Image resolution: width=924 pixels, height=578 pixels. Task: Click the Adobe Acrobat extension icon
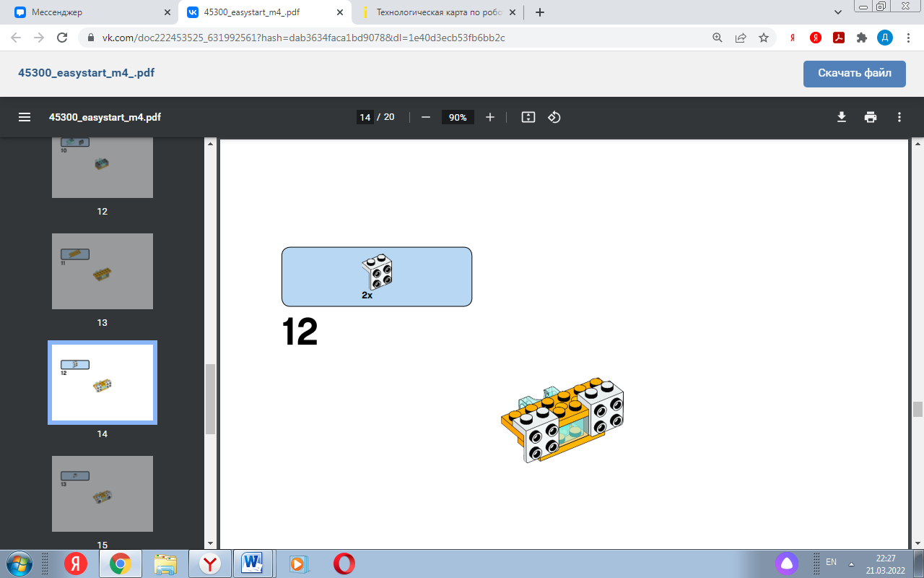click(839, 38)
